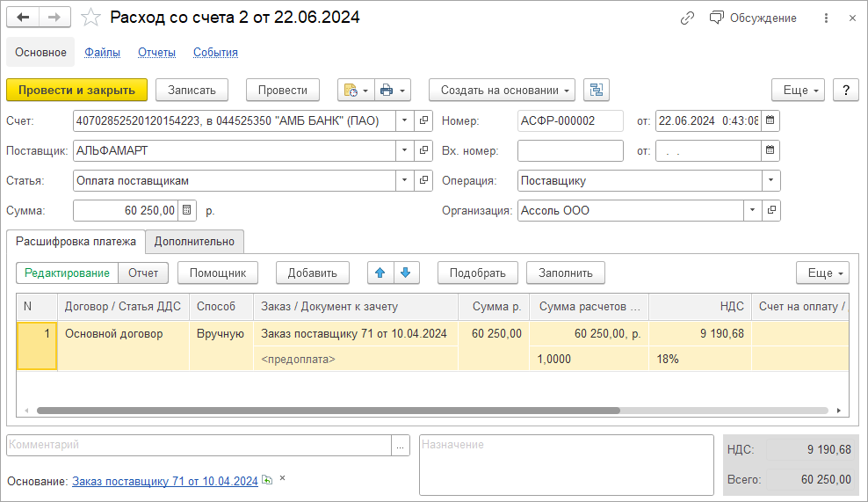Open calculator for the Сумма field

[x=187, y=211]
